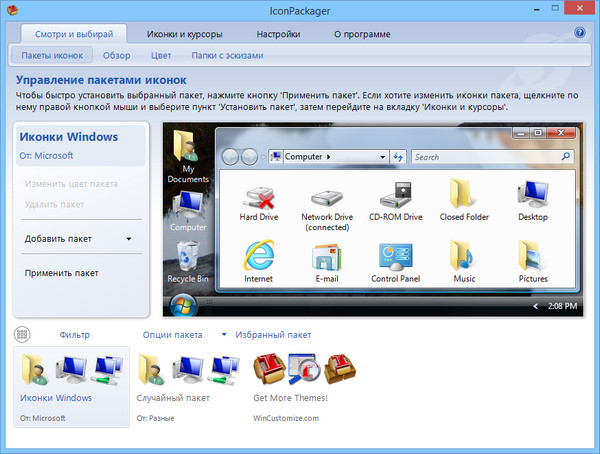Viewport: 600px width, 454px height.
Task: Click Изменить цвет пакета
Action: (71, 184)
